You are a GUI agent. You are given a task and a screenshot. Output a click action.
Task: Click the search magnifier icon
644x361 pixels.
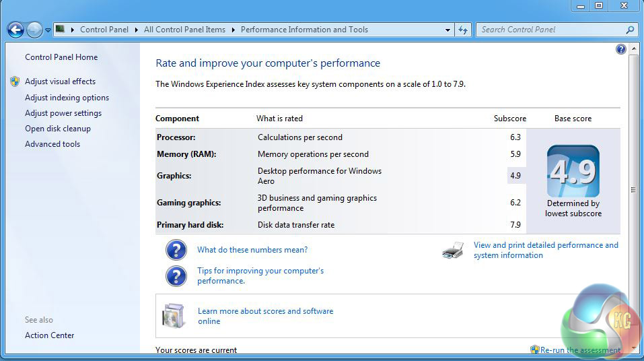[x=630, y=30]
